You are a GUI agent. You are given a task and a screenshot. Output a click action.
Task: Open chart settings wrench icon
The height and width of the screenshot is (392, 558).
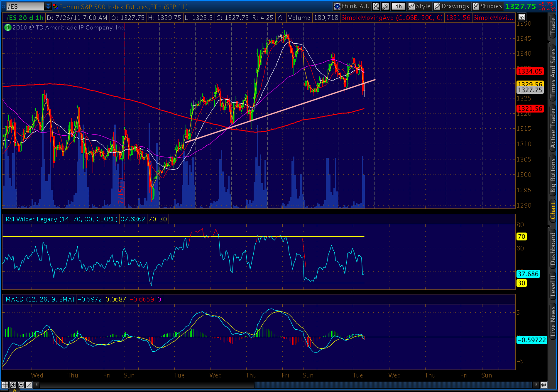click(385, 6)
